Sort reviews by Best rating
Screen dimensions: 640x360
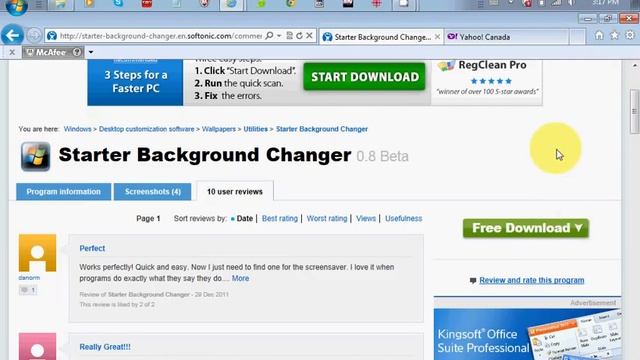click(280, 218)
